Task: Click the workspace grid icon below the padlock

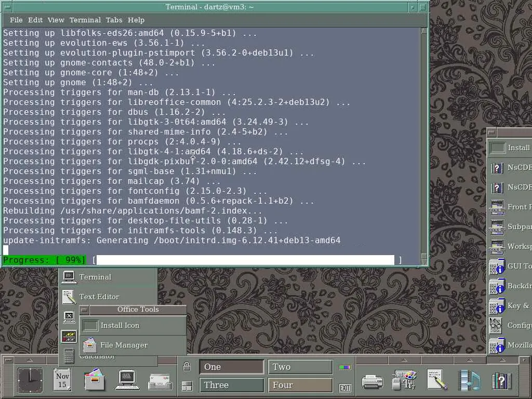Action: [x=187, y=386]
